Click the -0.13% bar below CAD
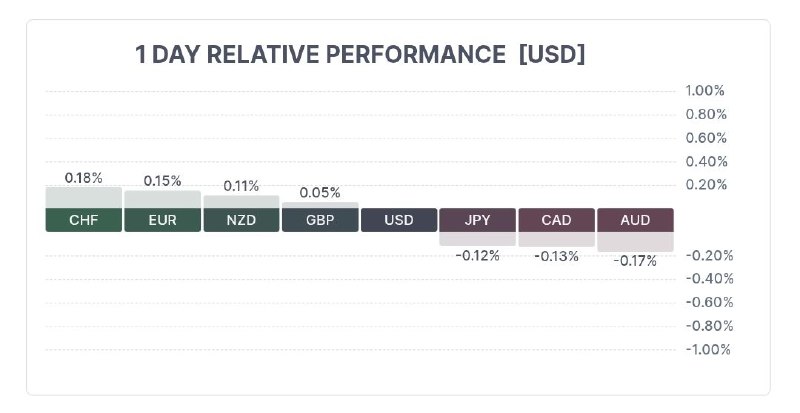This screenshot has width=800, height=413. pyautogui.click(x=557, y=239)
